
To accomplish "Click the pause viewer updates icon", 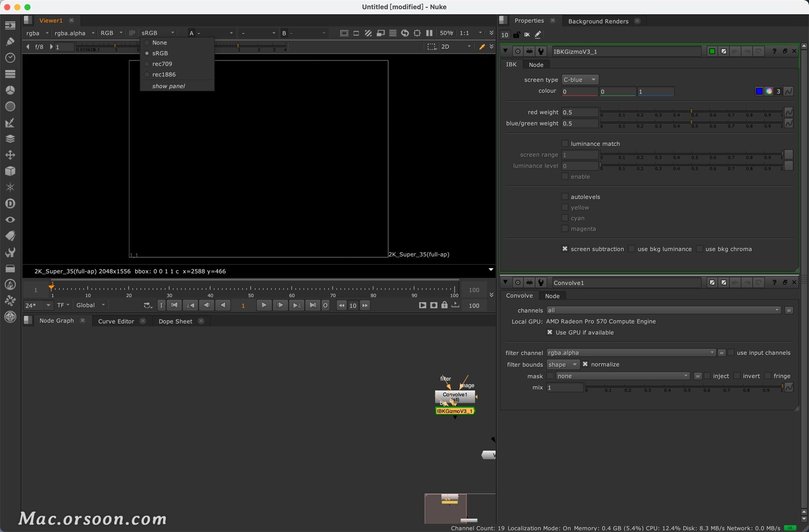I will (429, 33).
